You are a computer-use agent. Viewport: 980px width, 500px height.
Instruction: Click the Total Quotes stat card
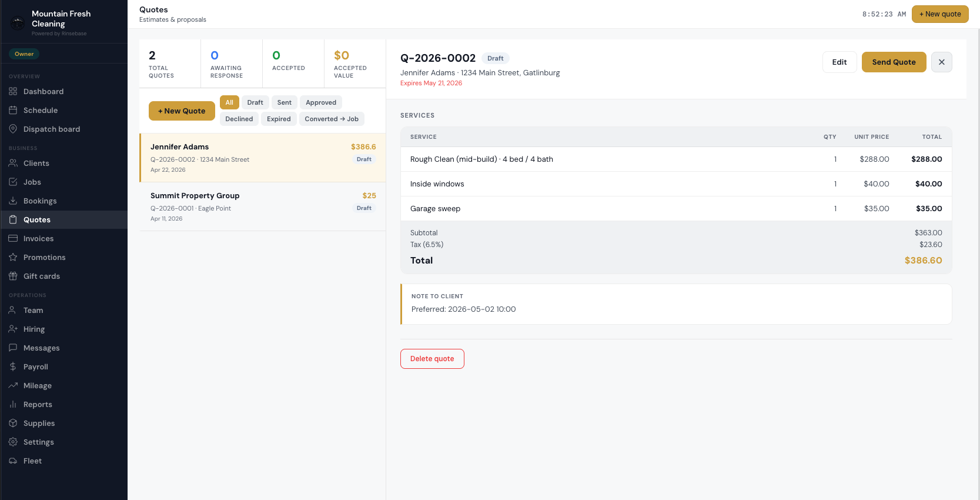tap(170, 64)
